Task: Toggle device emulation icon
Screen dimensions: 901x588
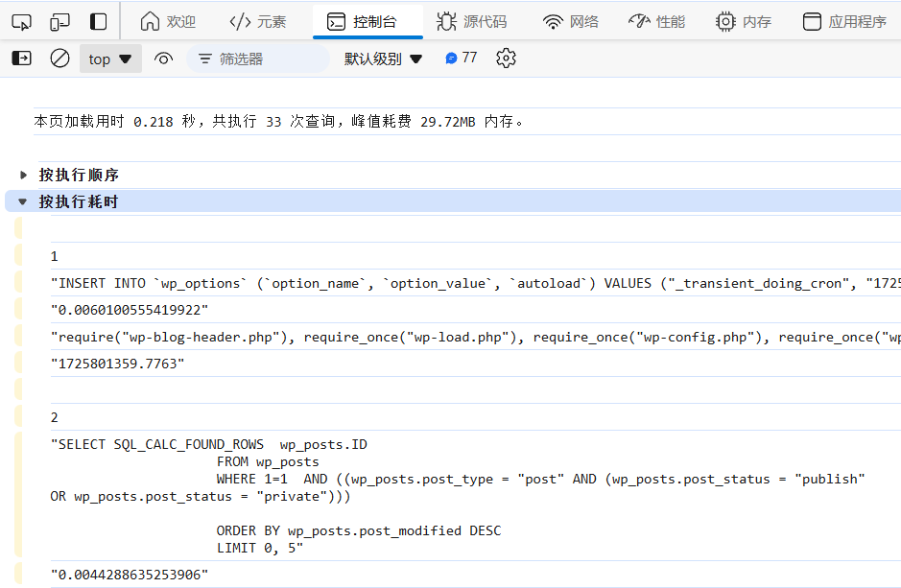Action: tap(59, 22)
